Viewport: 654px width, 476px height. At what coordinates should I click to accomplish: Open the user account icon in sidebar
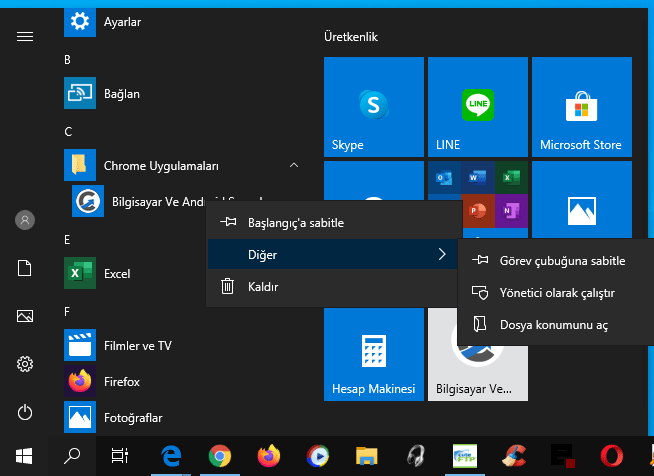click(x=25, y=220)
